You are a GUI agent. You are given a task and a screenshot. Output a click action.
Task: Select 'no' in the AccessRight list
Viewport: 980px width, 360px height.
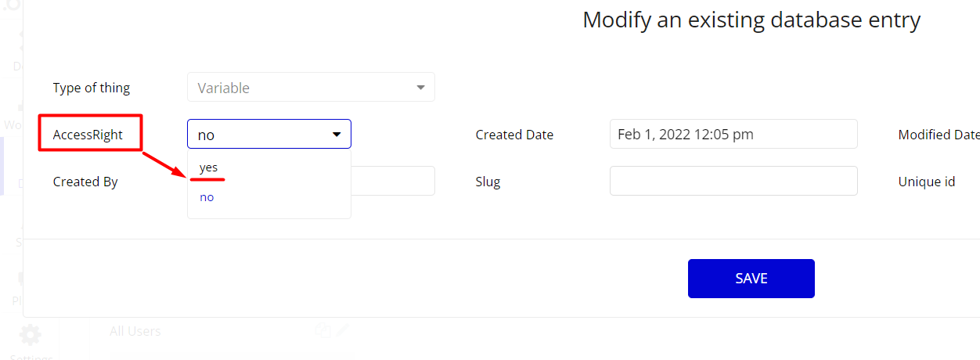click(x=207, y=197)
